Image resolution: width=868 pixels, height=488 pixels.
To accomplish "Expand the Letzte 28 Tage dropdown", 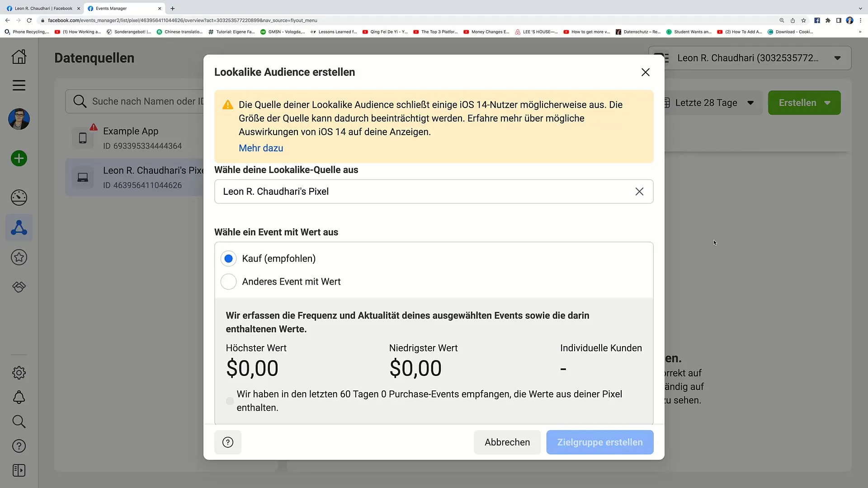I will click(710, 103).
